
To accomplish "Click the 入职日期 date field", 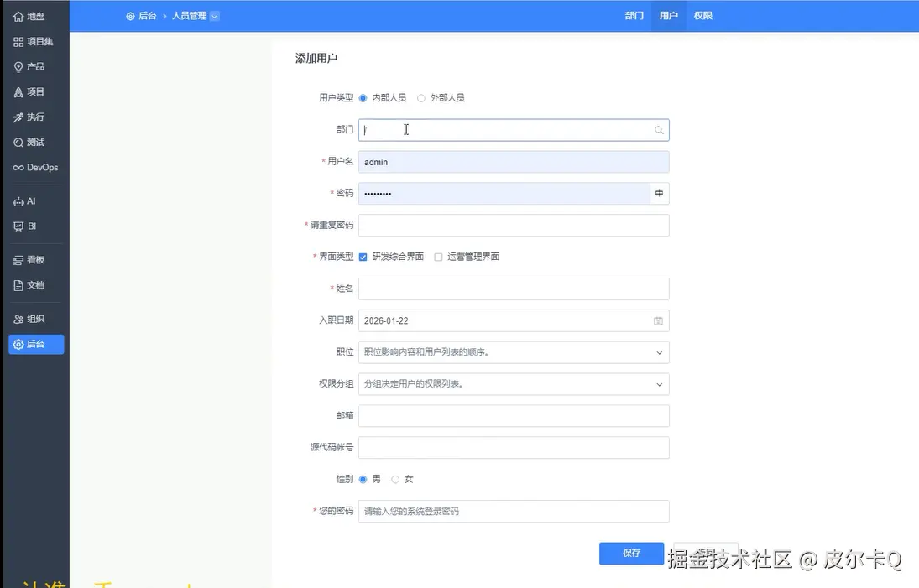I will click(514, 321).
